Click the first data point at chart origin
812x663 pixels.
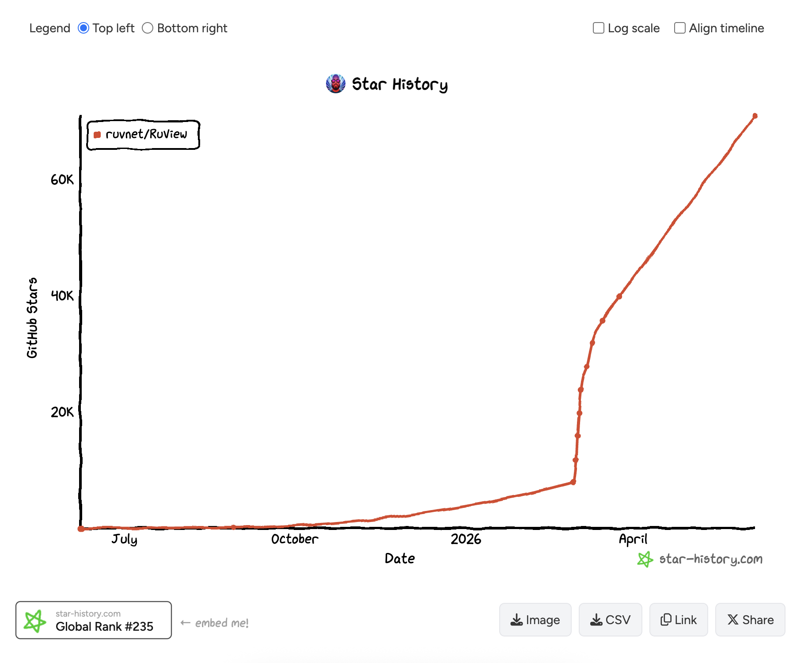pos(81,529)
